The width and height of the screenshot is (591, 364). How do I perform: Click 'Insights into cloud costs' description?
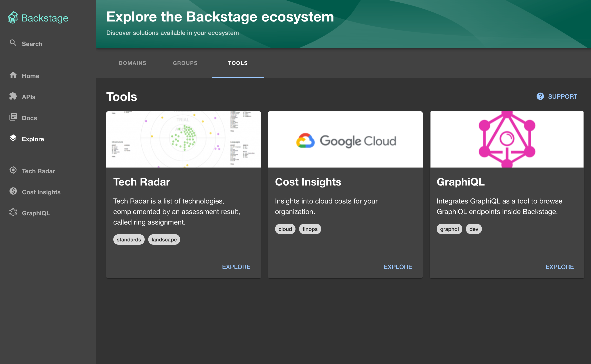click(326, 206)
